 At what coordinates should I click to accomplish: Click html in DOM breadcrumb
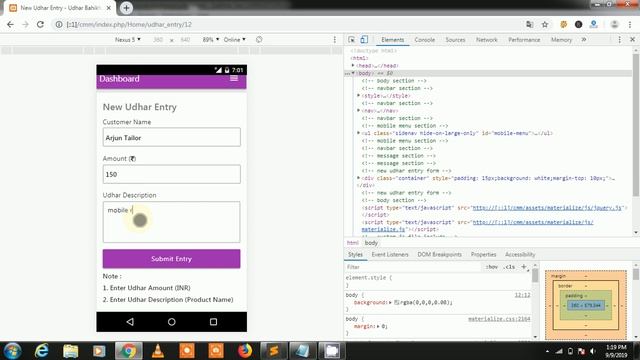[x=353, y=243]
